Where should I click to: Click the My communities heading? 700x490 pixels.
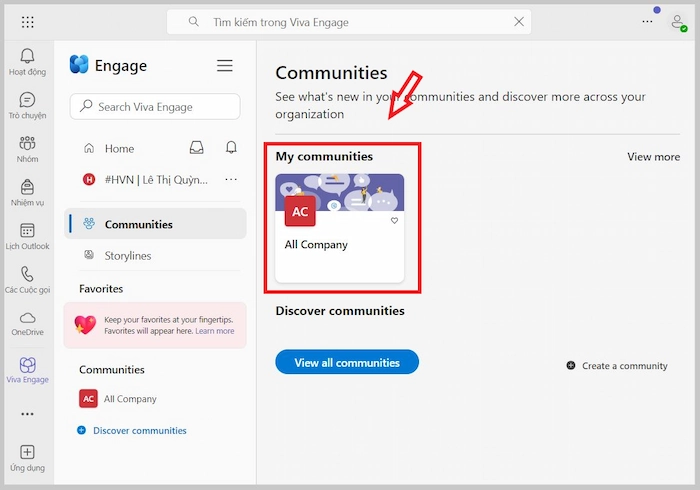324,156
